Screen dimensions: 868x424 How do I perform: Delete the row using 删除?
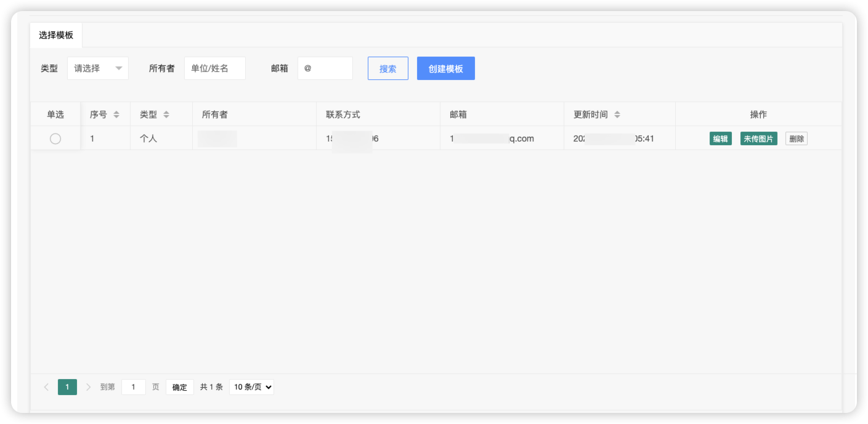pyautogui.click(x=796, y=138)
